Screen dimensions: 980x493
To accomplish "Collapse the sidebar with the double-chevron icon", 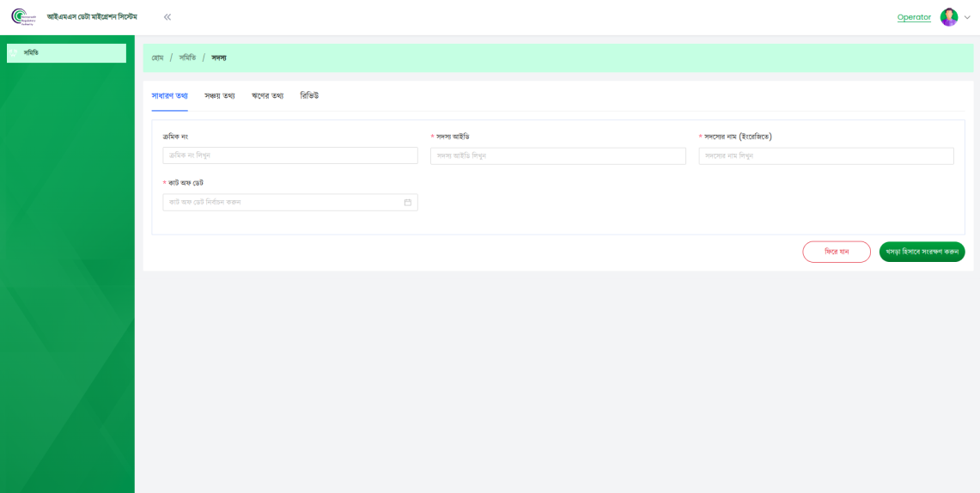I will 167,17.
